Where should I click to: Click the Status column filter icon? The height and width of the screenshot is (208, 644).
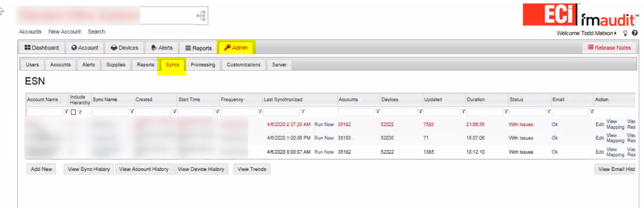[549, 111]
